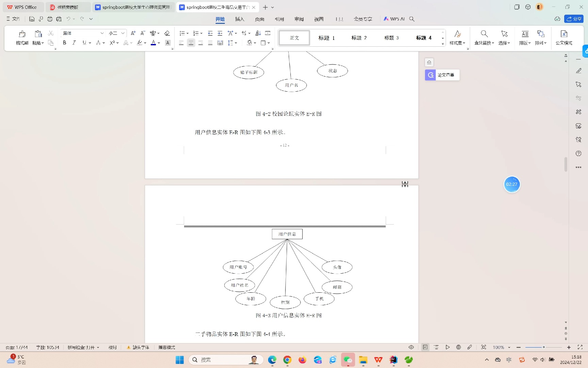
Task: Click the Windows taskbar search box
Action: coord(226,360)
